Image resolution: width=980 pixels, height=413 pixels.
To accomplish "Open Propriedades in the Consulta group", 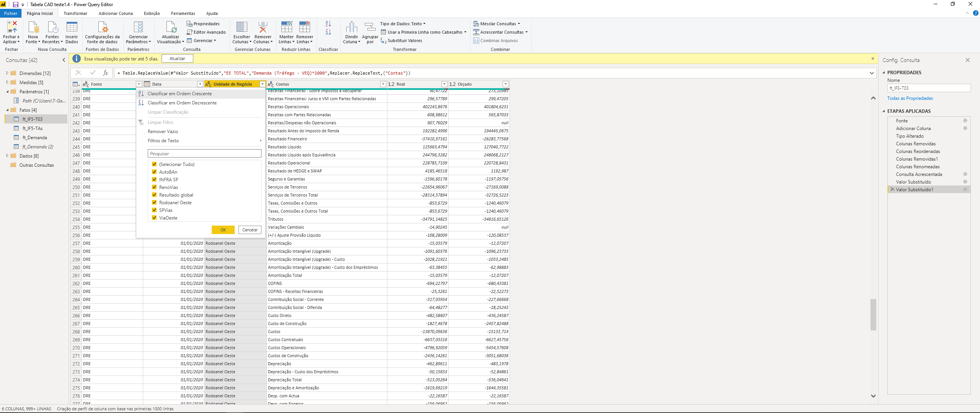I will (x=203, y=24).
